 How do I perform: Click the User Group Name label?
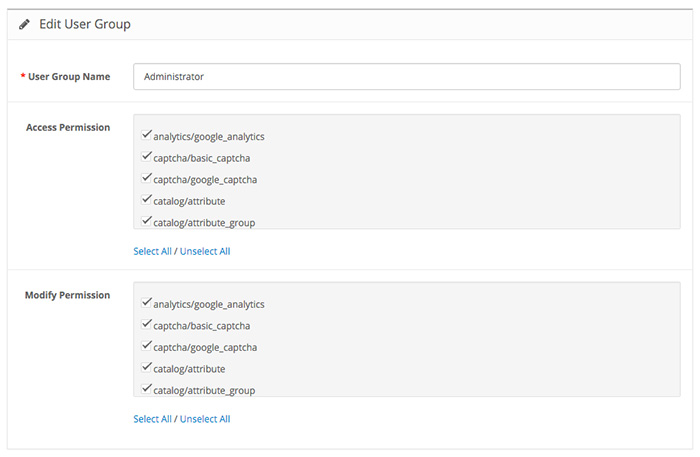(69, 77)
